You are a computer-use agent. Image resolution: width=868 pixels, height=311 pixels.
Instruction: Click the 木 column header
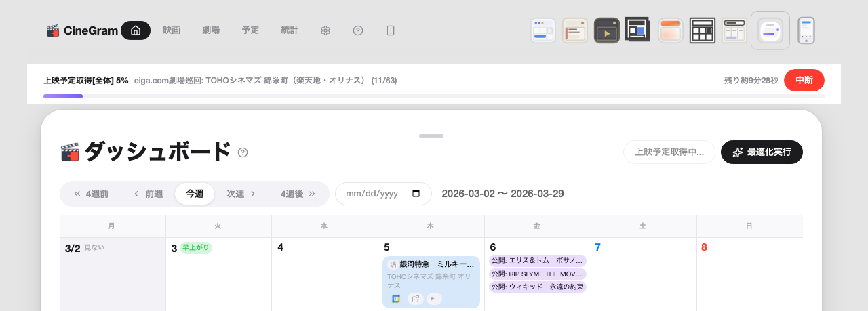[x=431, y=226]
